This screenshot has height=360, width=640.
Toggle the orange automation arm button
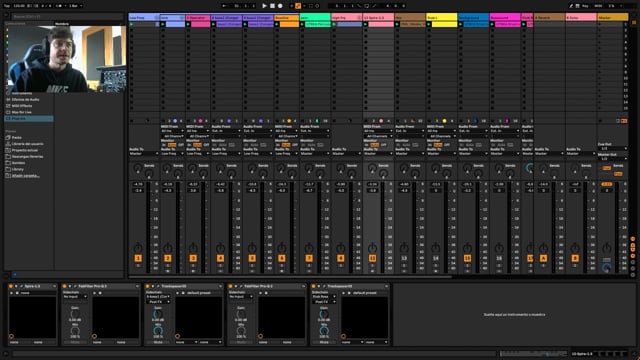pyautogui.click(x=298, y=6)
